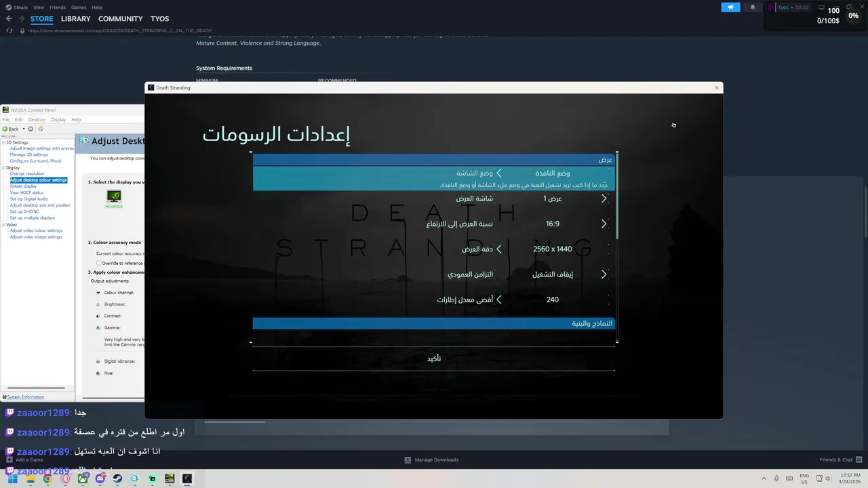Click confirm button (تأكيد) in graphics settings
The image size is (868, 488).
click(x=434, y=359)
